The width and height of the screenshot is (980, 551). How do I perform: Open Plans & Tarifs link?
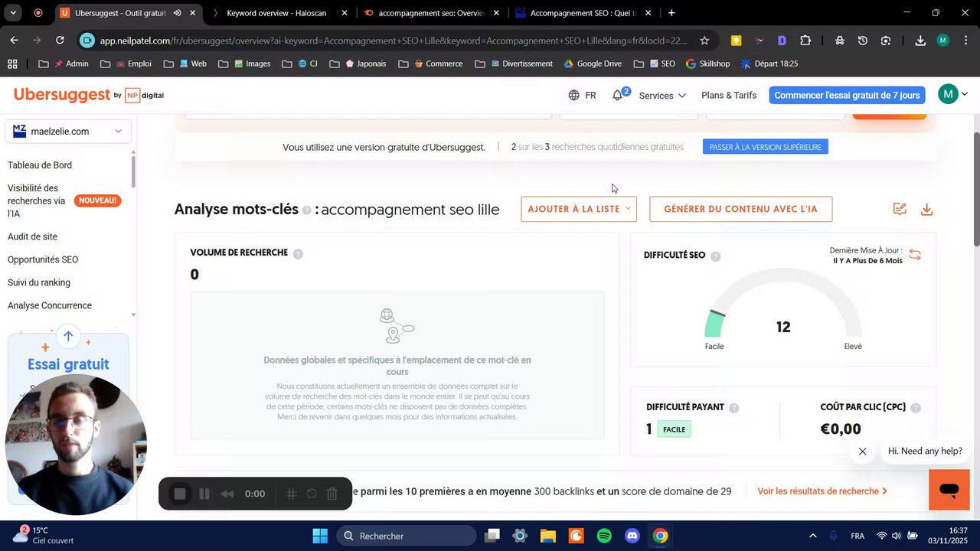click(x=729, y=96)
